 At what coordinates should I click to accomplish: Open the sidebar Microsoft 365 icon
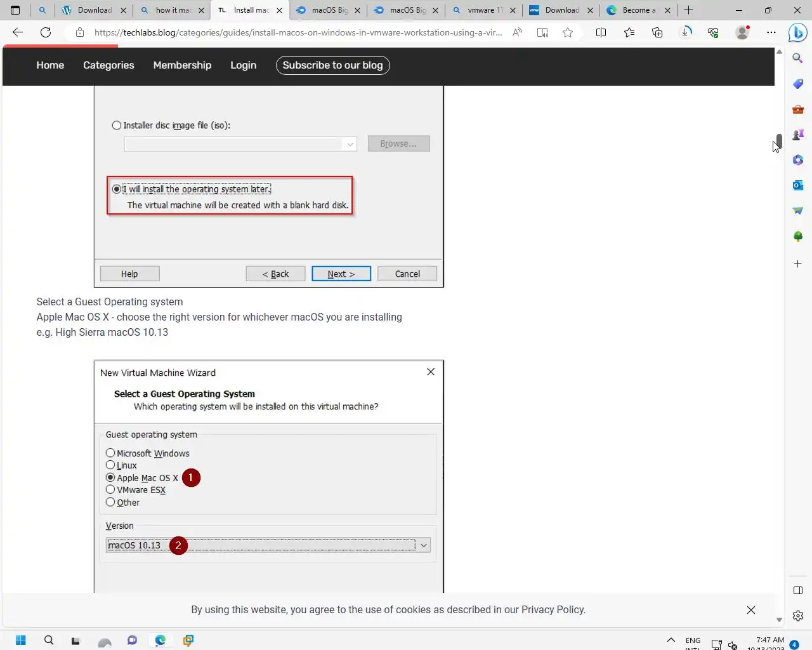[798, 160]
